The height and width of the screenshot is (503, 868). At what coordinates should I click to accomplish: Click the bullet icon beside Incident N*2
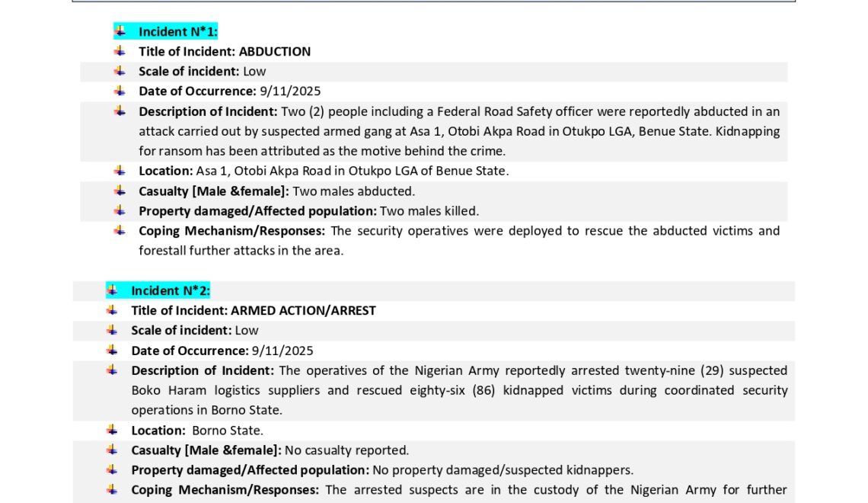pyautogui.click(x=113, y=290)
